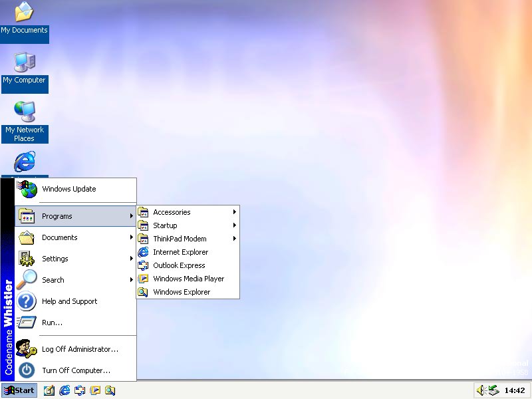
Task: Click the Windows Explorer quick launch icon
Action: pos(110,390)
